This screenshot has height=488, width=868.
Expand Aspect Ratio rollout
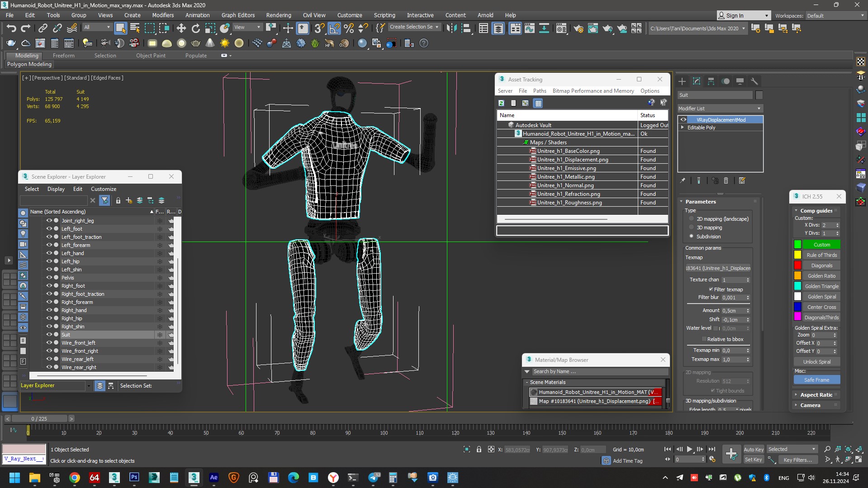(816, 395)
